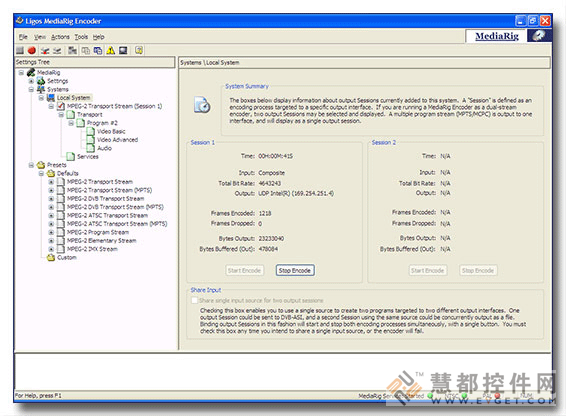Click the MediaRig root node icon
The width and height of the screenshot is (566, 416).
31,73
